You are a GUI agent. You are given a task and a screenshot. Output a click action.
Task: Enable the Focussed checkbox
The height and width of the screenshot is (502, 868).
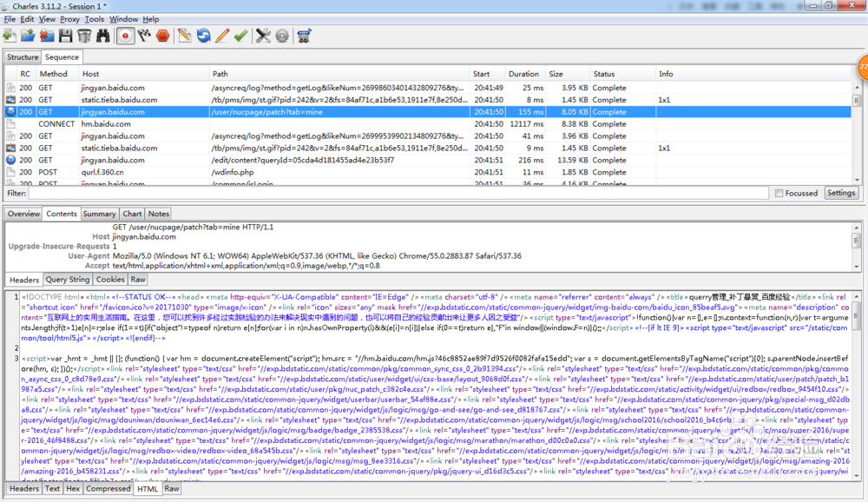(779, 194)
